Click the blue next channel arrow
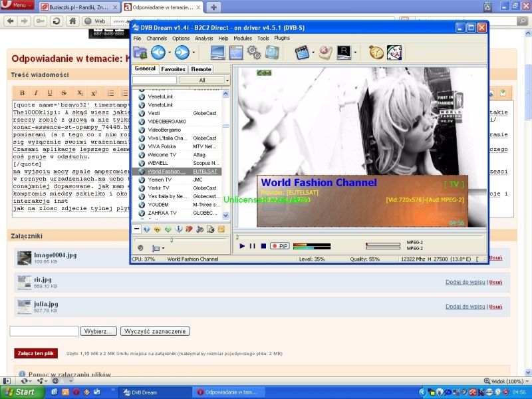 (x=182, y=53)
